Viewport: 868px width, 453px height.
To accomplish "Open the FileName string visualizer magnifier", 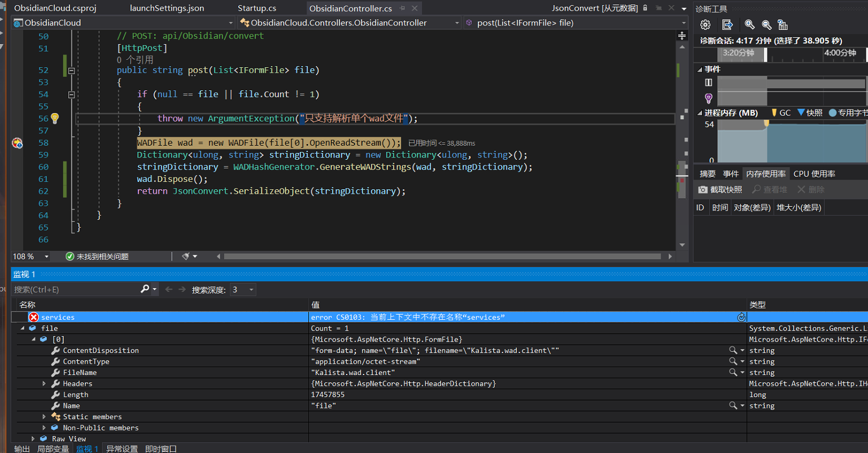I will tap(734, 372).
